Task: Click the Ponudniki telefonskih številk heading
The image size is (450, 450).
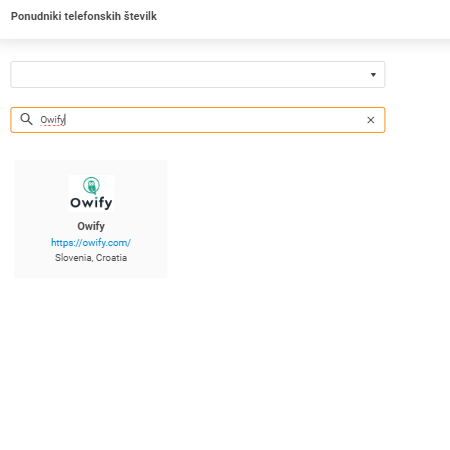Action: [x=84, y=16]
